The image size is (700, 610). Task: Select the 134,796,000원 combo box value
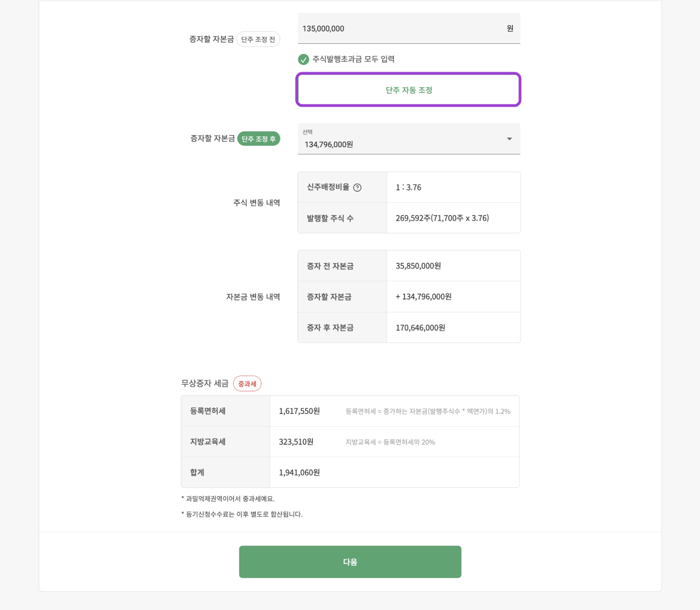pyautogui.click(x=329, y=144)
